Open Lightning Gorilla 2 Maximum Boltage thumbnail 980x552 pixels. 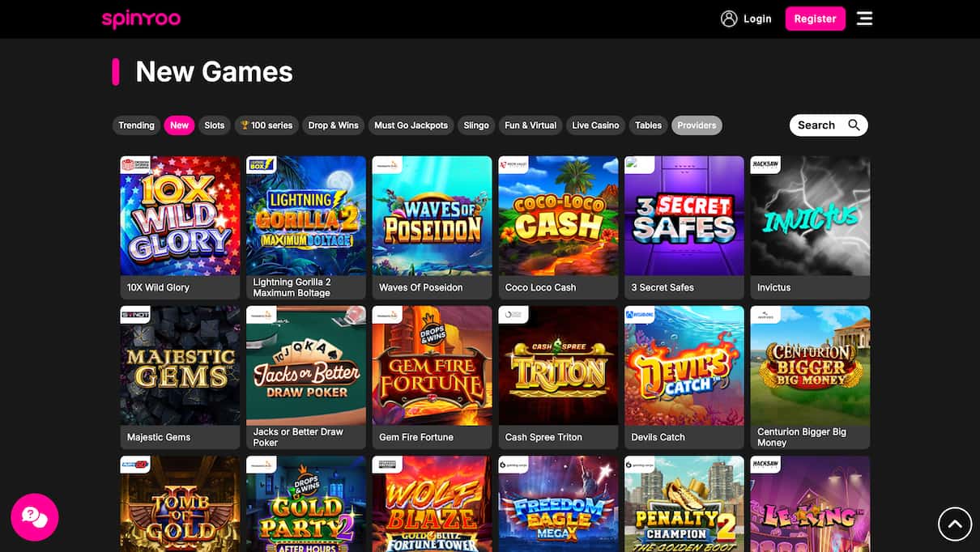[x=306, y=216]
